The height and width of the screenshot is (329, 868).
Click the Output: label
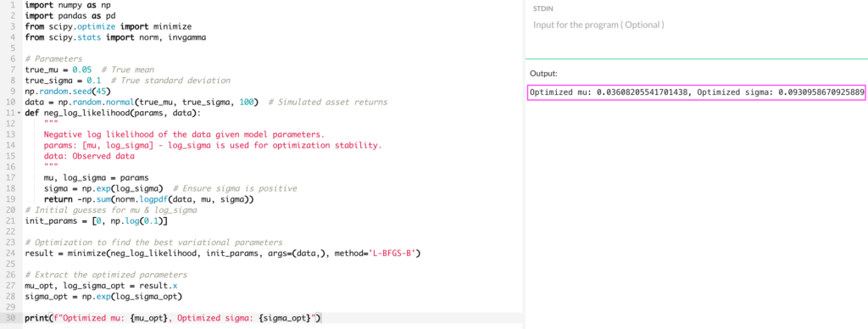(543, 73)
